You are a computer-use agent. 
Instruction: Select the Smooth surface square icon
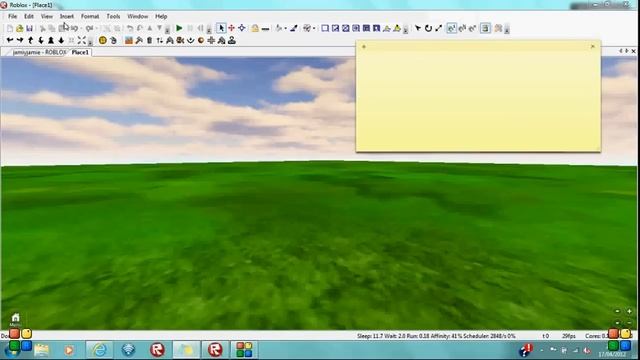[325, 28]
